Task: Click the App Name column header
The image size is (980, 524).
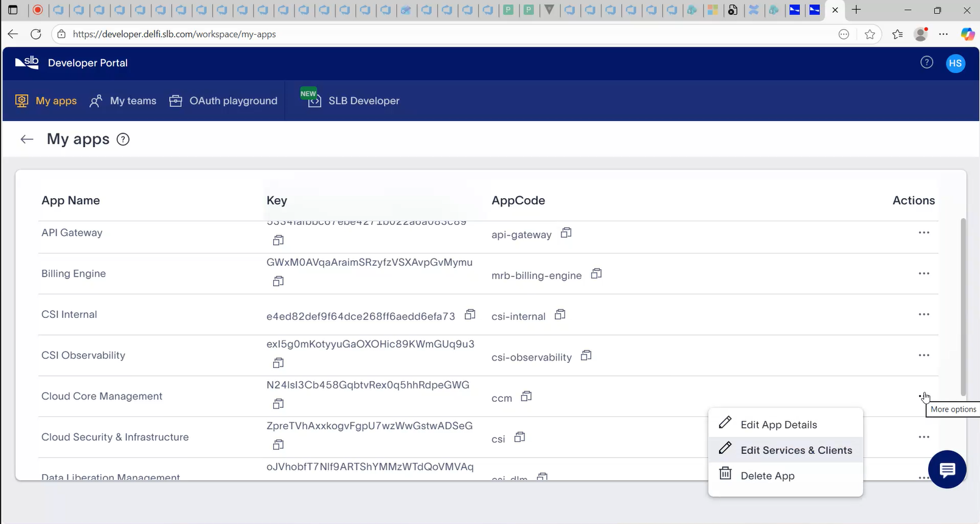Action: [71, 201]
